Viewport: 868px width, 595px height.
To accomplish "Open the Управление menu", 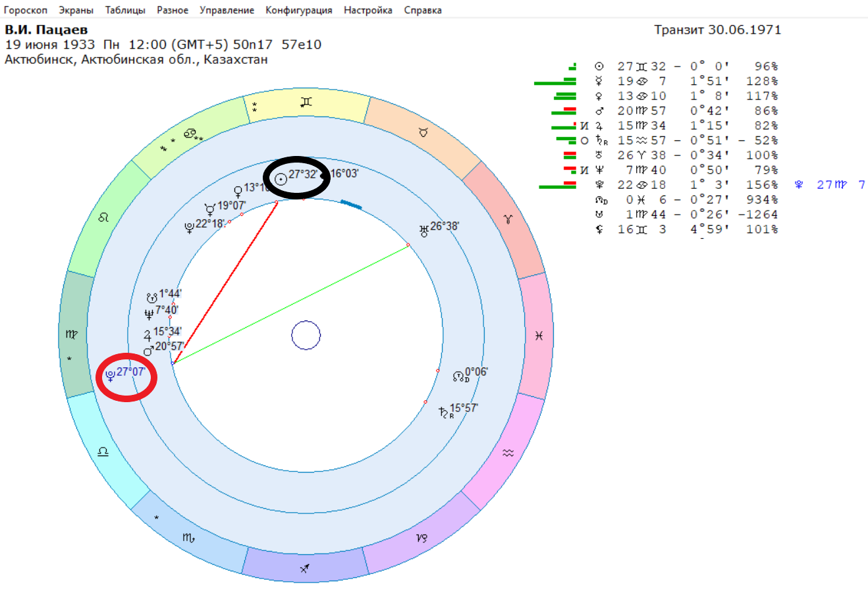I will click(227, 10).
